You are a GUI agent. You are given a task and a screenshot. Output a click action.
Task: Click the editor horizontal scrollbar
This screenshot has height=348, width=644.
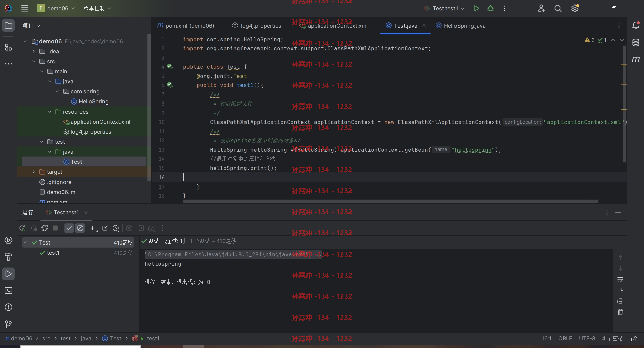point(390,201)
